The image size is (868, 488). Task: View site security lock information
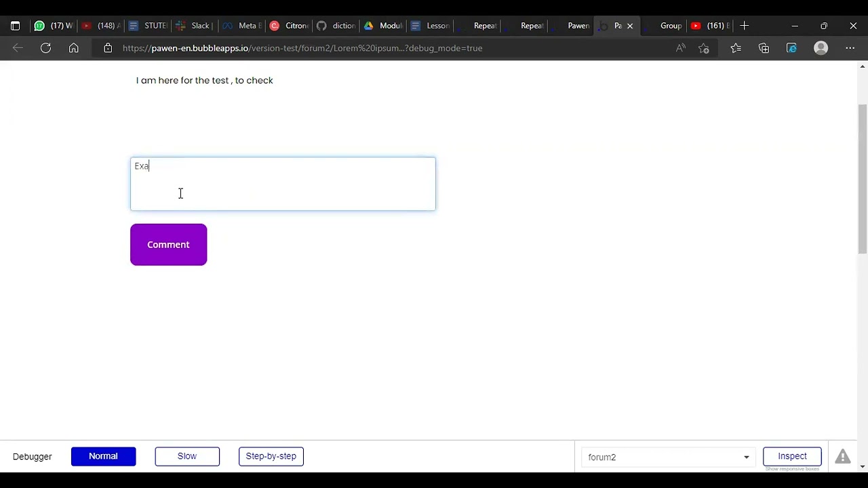click(x=108, y=48)
